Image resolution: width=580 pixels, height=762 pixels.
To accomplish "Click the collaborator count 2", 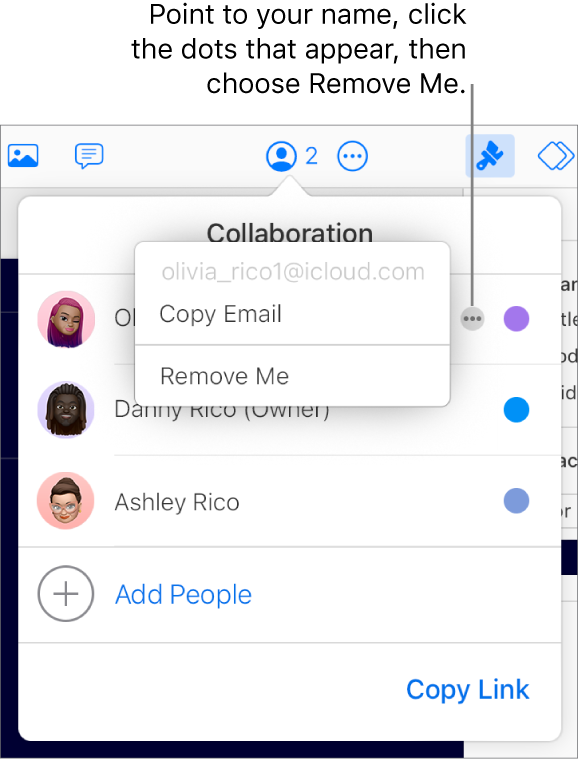I will [311, 156].
